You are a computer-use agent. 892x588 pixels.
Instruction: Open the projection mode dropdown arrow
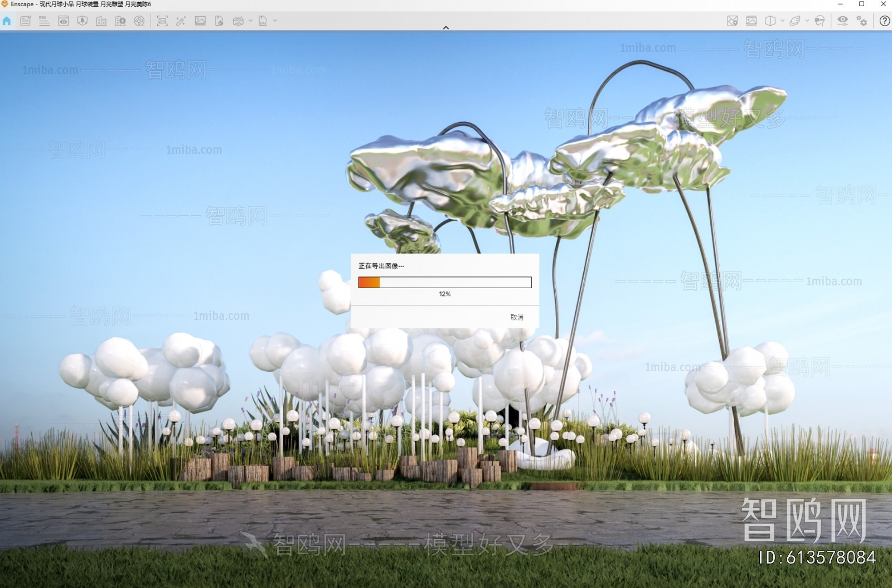[x=783, y=21]
